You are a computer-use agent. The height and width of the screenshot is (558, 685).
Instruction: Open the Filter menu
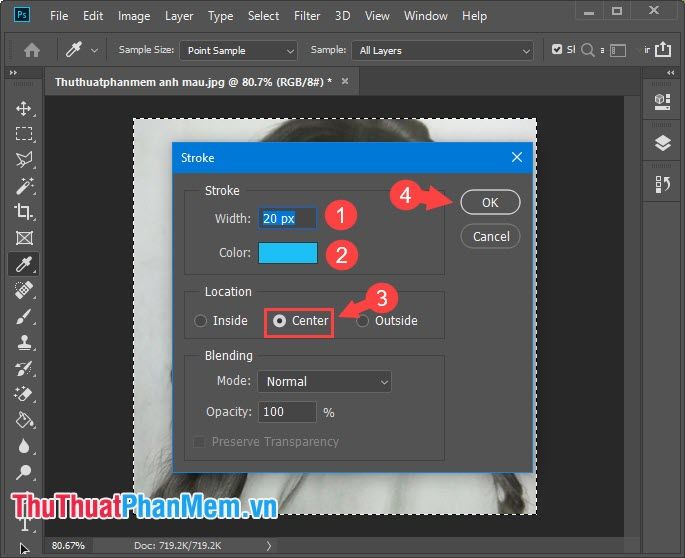(307, 16)
